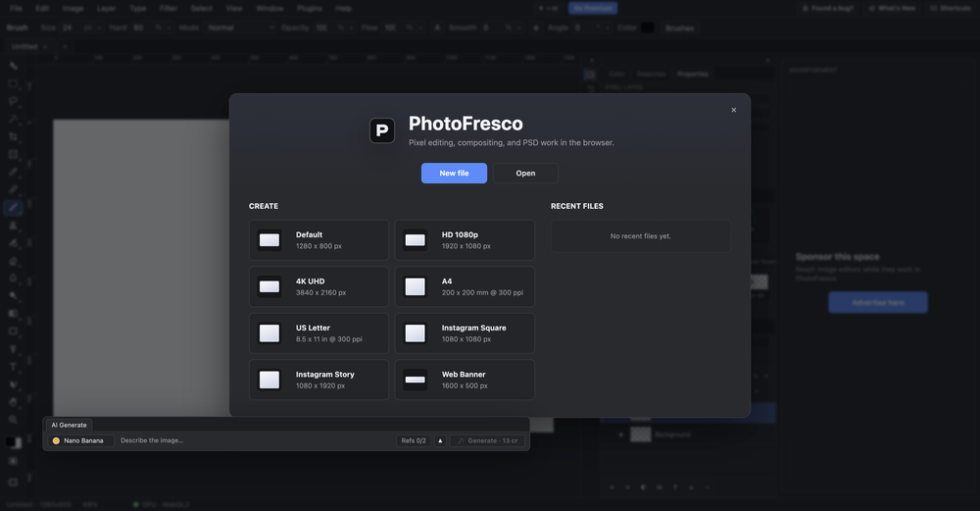
Task: Open the Brushes preset button
Action: [x=679, y=27]
